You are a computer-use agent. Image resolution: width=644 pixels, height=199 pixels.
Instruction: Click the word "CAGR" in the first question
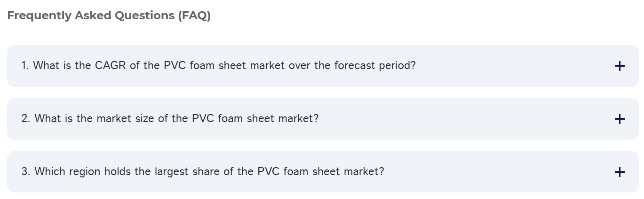pyautogui.click(x=111, y=66)
